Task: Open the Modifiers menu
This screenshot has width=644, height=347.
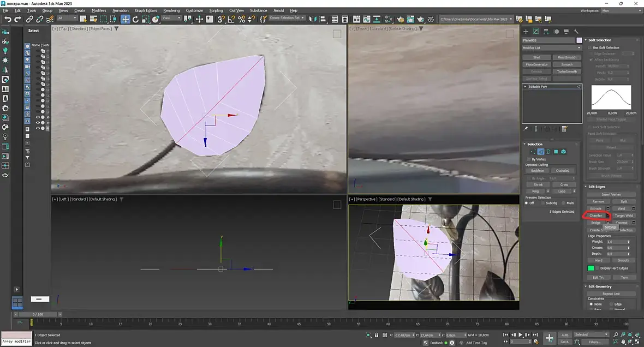Action: (99, 10)
